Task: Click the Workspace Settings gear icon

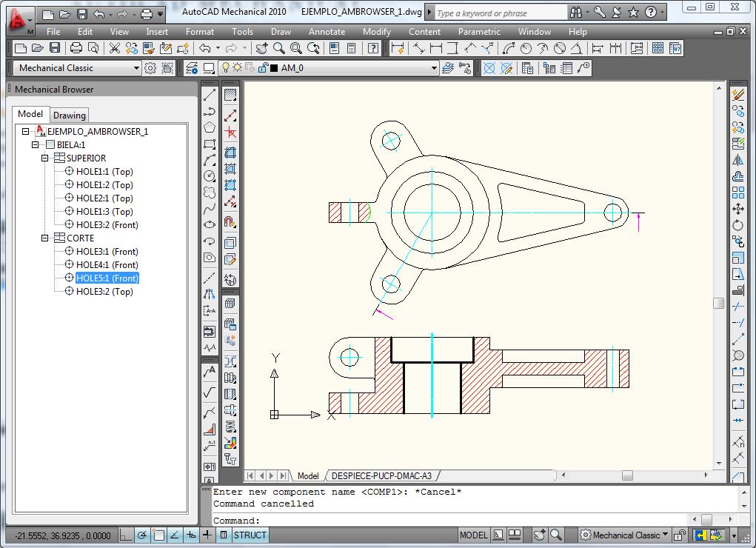Action: [150, 68]
